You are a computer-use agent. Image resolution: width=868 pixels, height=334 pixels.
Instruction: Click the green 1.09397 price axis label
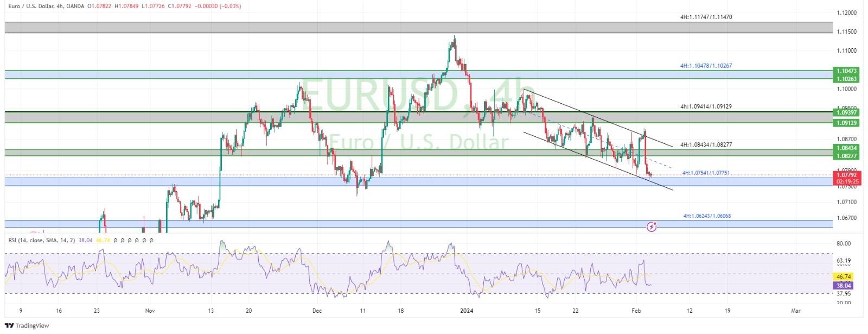pos(847,112)
